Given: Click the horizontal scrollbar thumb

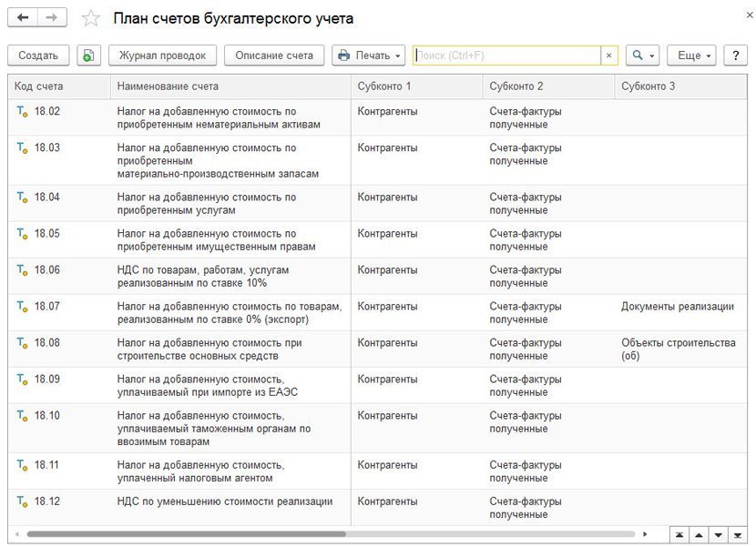Looking at the screenshot, I should click(x=186, y=534).
